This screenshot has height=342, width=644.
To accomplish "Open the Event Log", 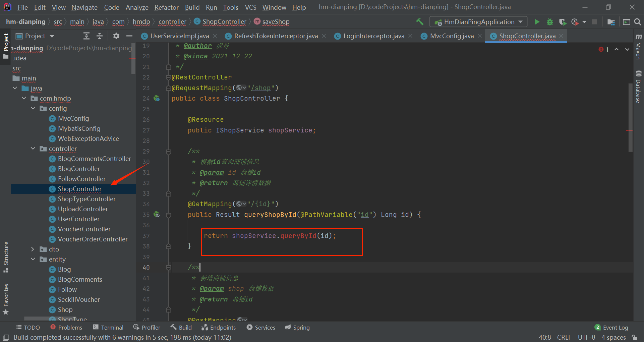I will point(611,328).
